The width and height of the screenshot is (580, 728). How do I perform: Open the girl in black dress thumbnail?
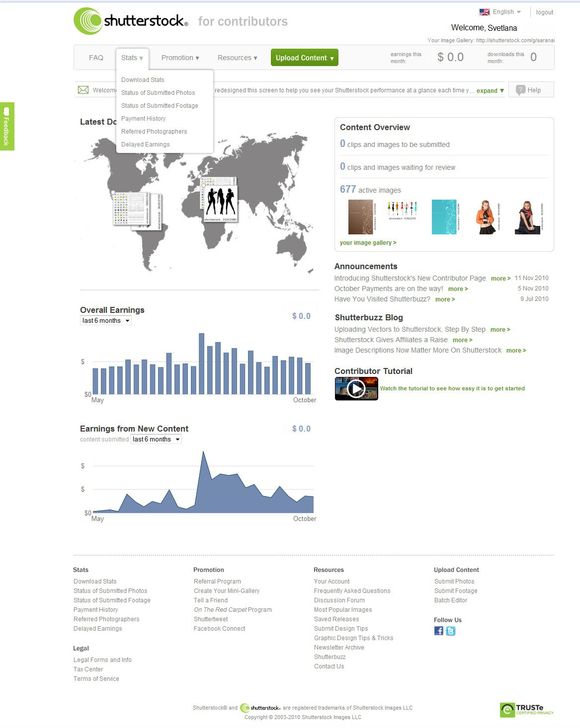point(528,217)
